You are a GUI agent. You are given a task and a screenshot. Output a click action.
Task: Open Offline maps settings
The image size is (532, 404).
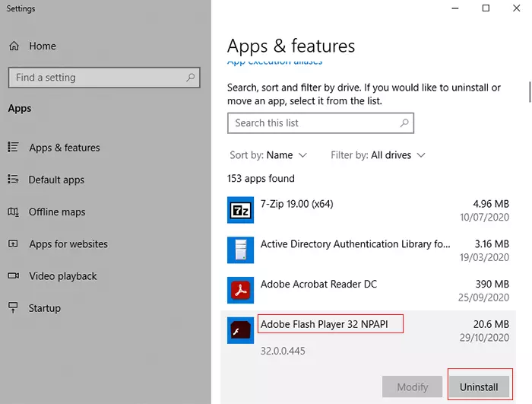coord(57,212)
